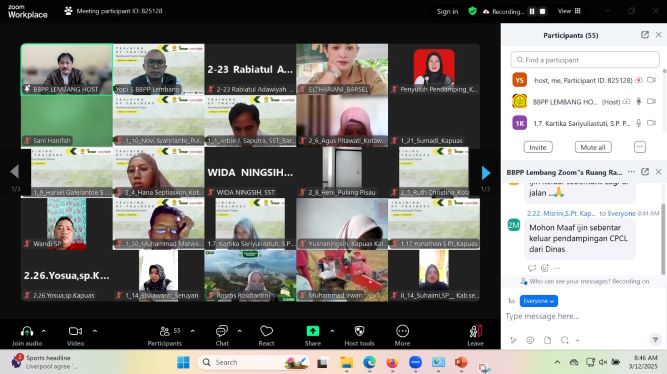Click the Leave meeting icon
The width and height of the screenshot is (667, 374).
[475, 331]
